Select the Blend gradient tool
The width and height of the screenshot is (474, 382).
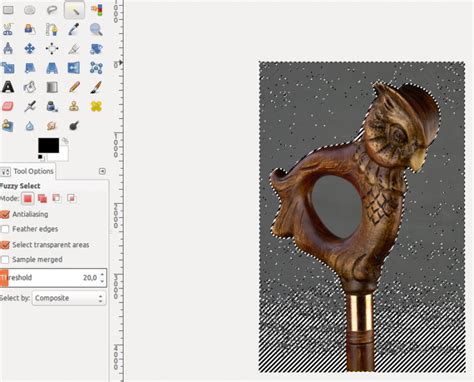52,87
